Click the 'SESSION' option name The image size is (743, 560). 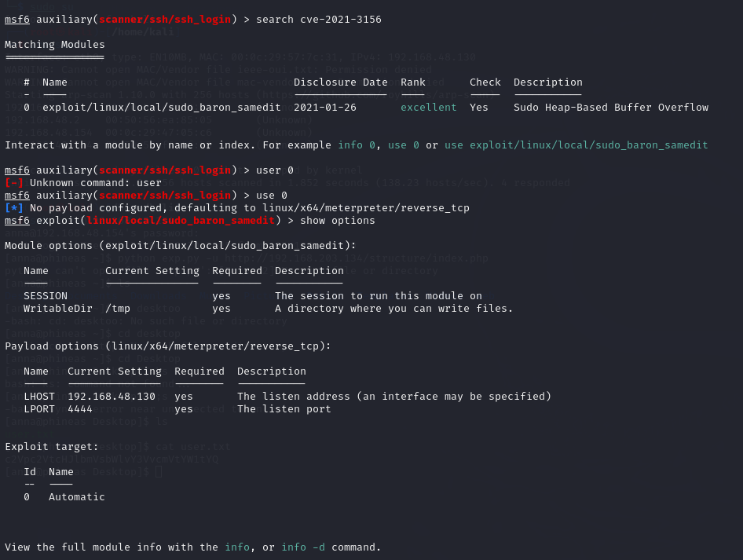pyautogui.click(x=46, y=296)
